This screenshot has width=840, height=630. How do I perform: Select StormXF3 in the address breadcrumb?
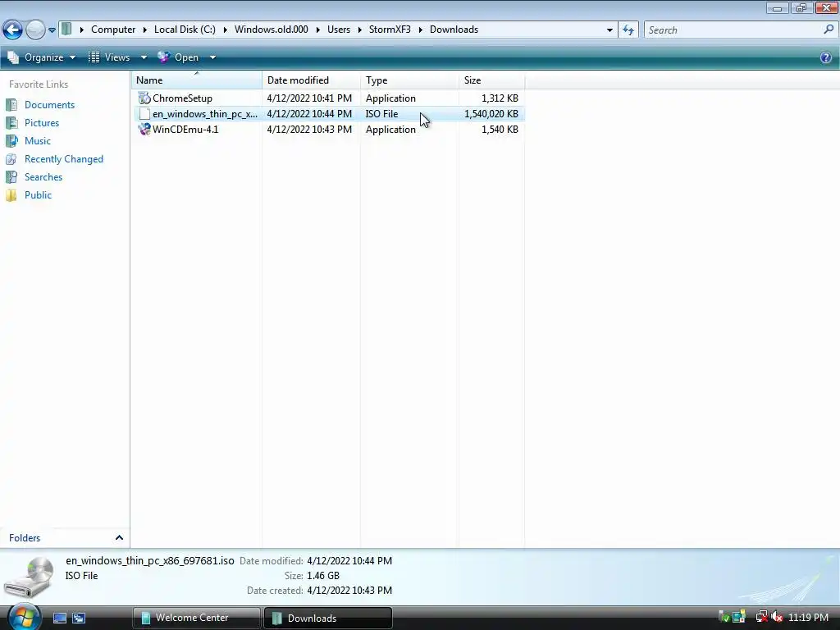[x=390, y=30]
